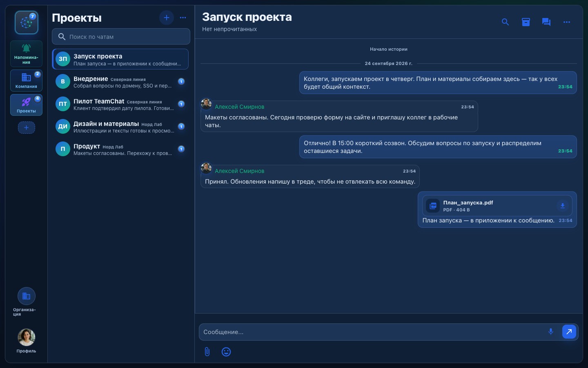Add a new workspace with the dashed plus button

point(27,128)
